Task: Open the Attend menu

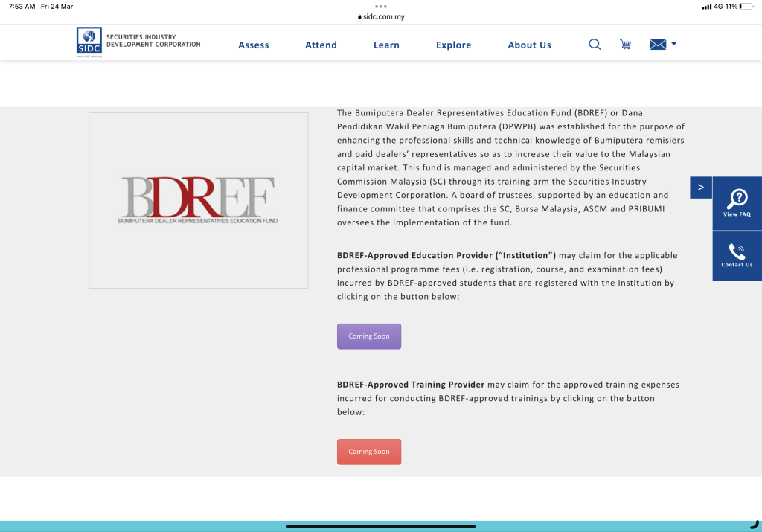Action: [x=321, y=45]
